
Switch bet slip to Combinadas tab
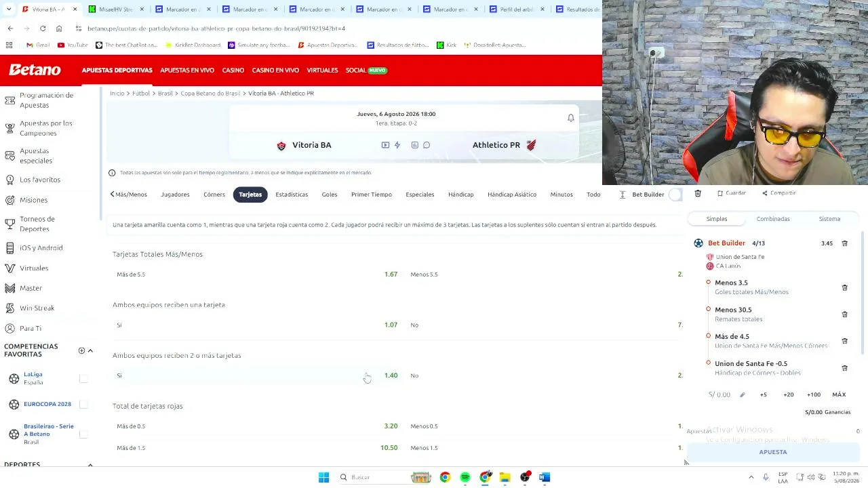[x=773, y=219]
